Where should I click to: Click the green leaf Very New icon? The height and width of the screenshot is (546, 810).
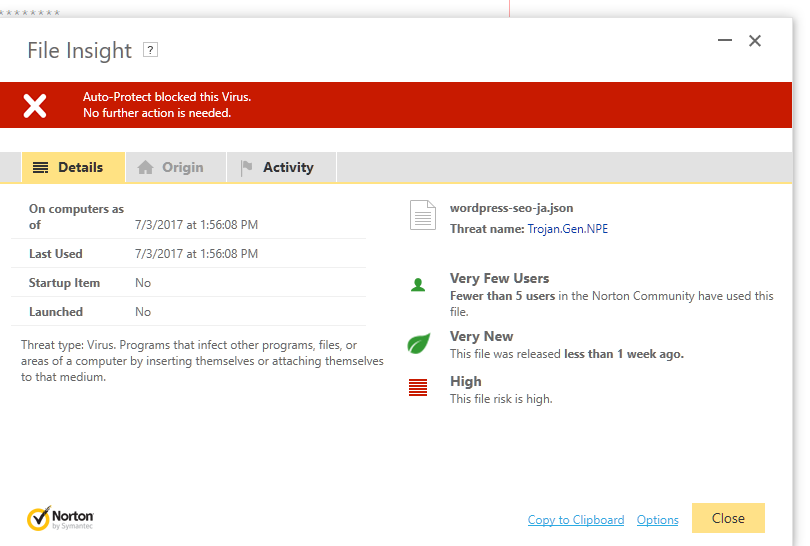[418, 344]
